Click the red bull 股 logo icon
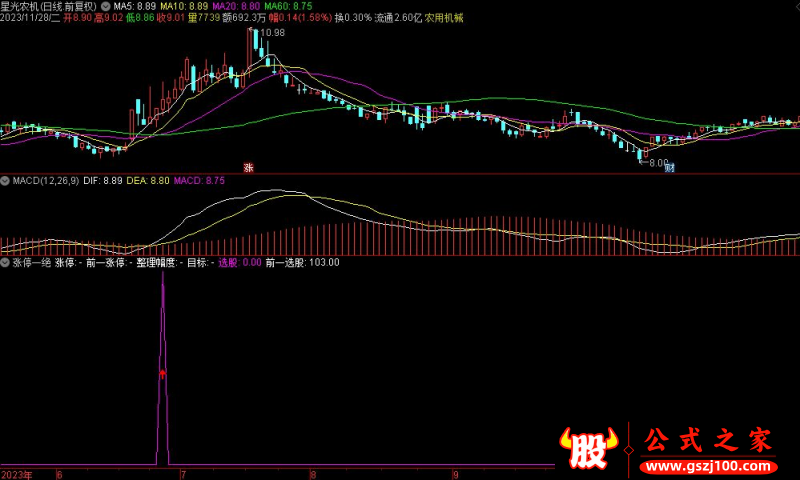Image resolution: width=800 pixels, height=480 pixels. point(590,447)
